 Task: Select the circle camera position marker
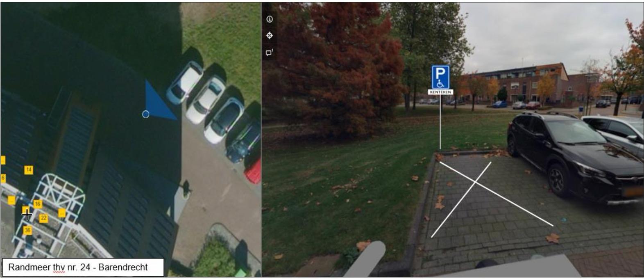(x=145, y=114)
